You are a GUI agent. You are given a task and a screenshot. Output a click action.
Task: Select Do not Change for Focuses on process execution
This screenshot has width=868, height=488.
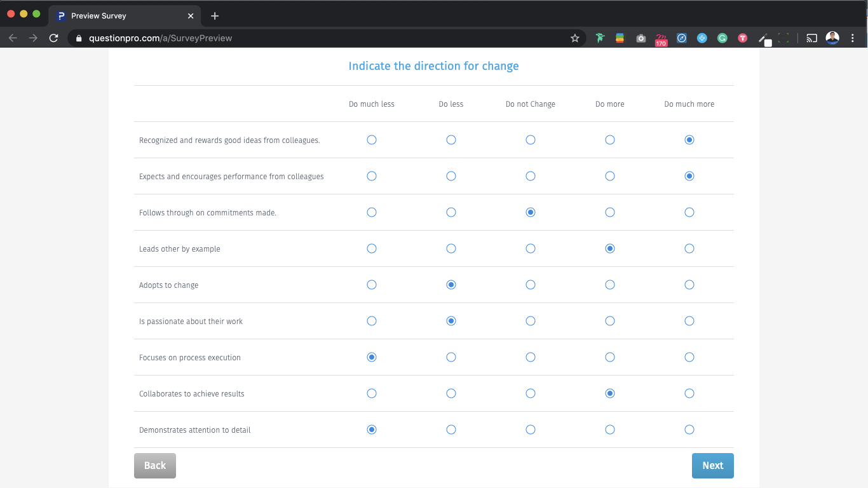point(531,357)
